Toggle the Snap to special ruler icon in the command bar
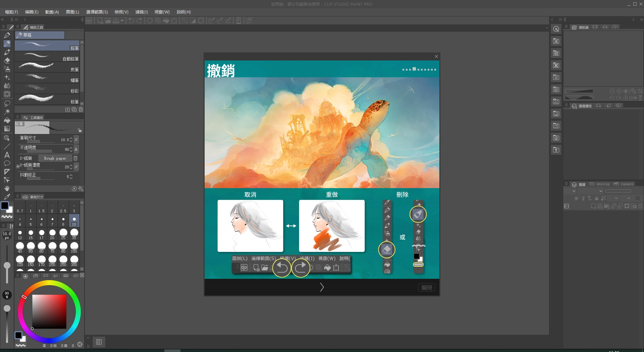 coord(220,20)
